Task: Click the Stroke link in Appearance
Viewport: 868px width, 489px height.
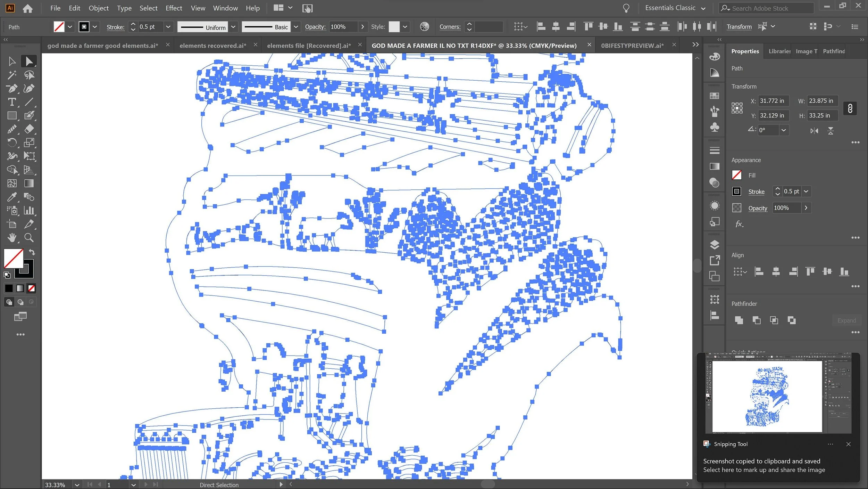Action: tap(756, 191)
